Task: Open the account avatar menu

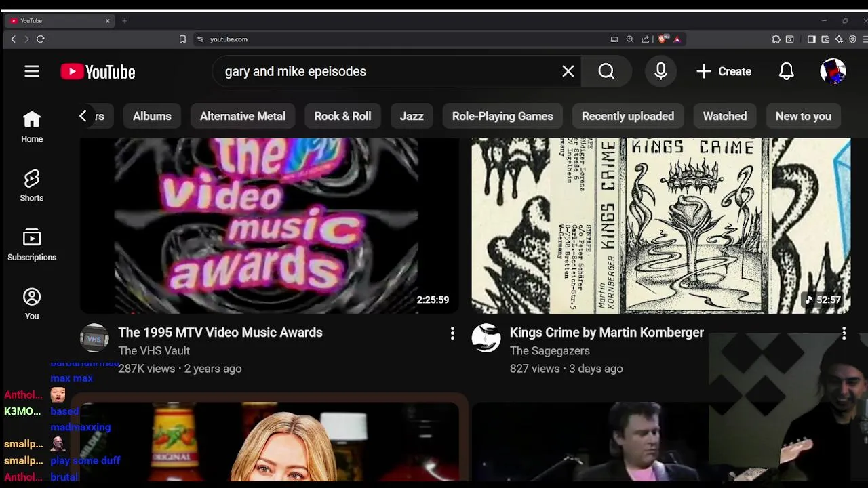Action: [833, 71]
